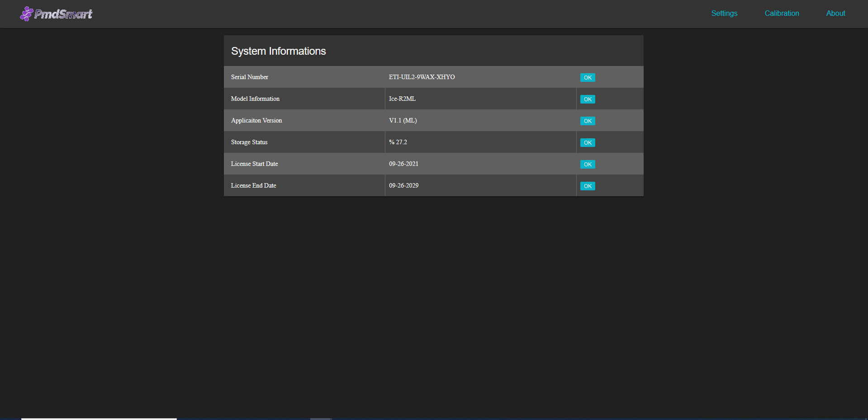The image size is (868, 420).
Task: Click the Ice-R2ML model value
Action: coord(402,99)
